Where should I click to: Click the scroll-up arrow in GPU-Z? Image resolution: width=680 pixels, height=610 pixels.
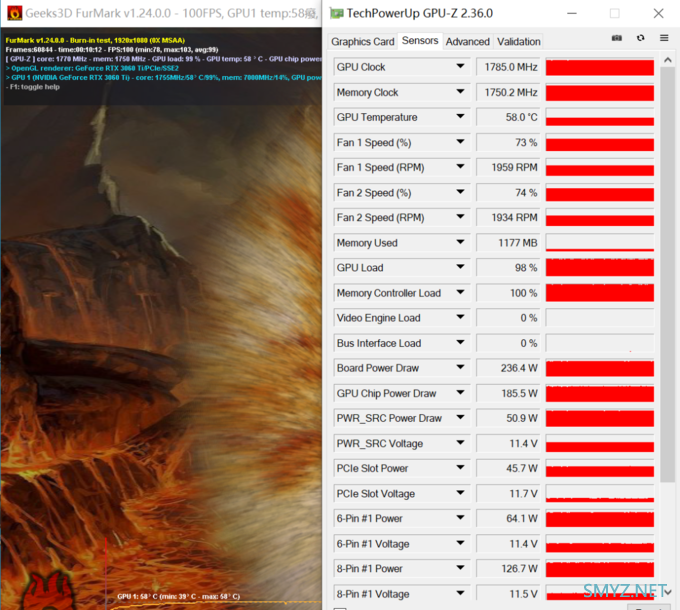click(667, 60)
